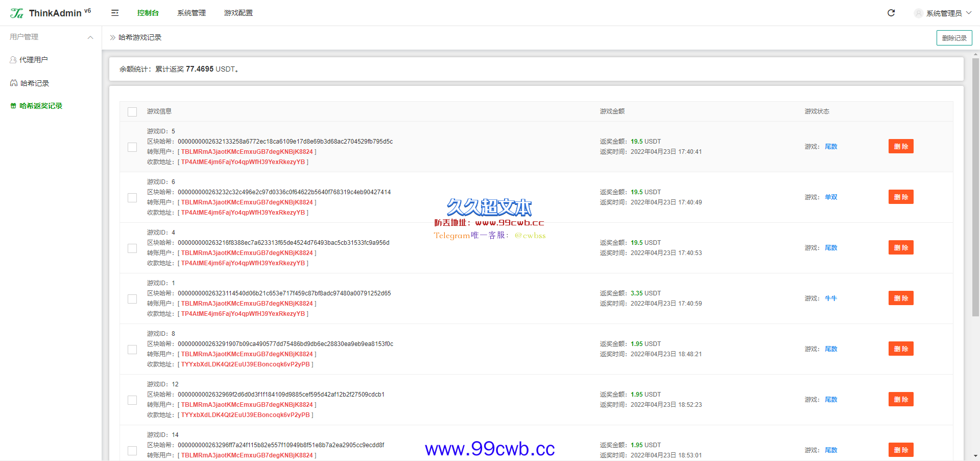Click the 游戏金额 column header

(612, 111)
